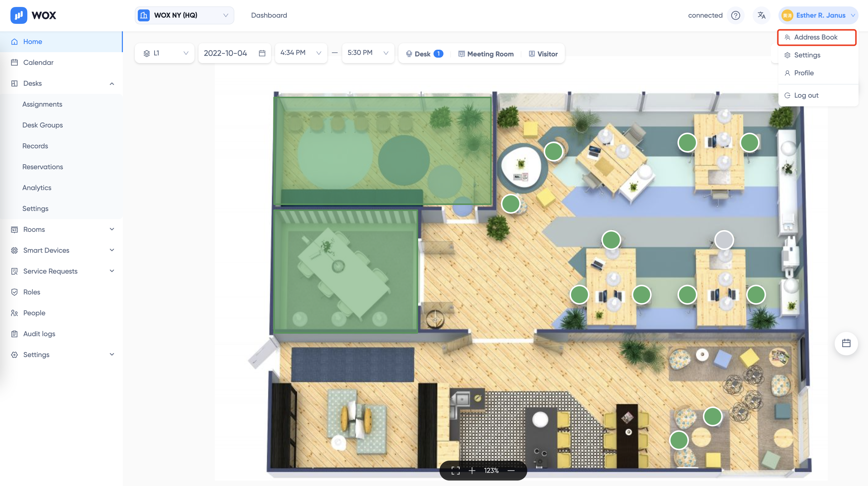The image size is (868, 486).
Task: Toggle the Visitor filter
Action: (x=543, y=54)
